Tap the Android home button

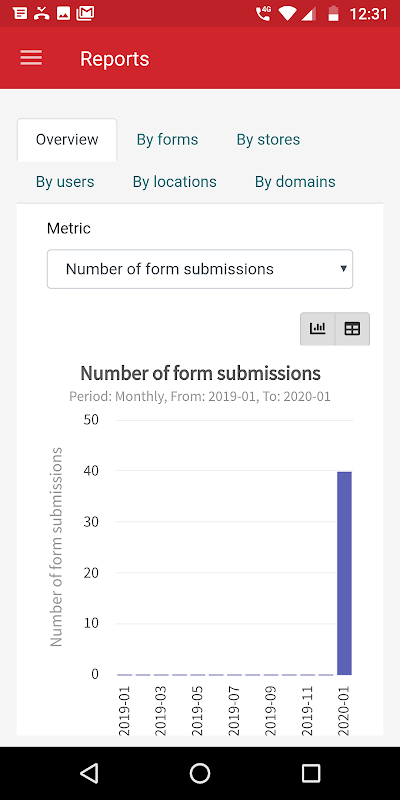click(x=200, y=773)
